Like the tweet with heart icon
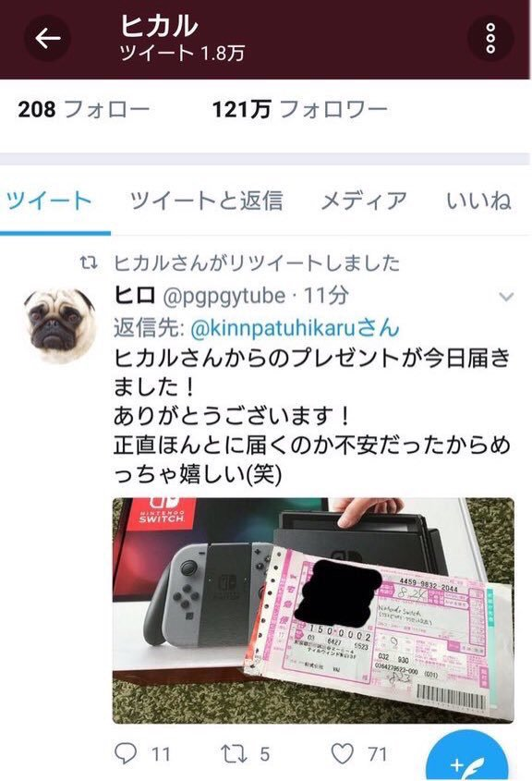 pos(343,753)
